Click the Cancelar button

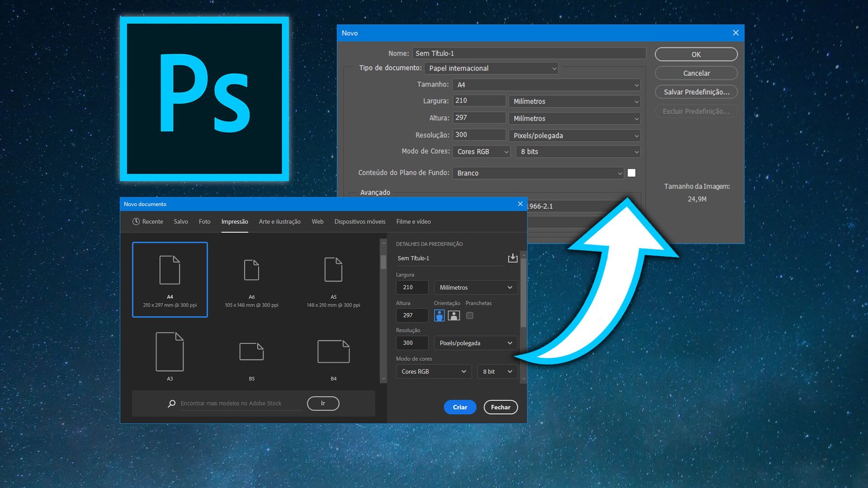point(696,73)
